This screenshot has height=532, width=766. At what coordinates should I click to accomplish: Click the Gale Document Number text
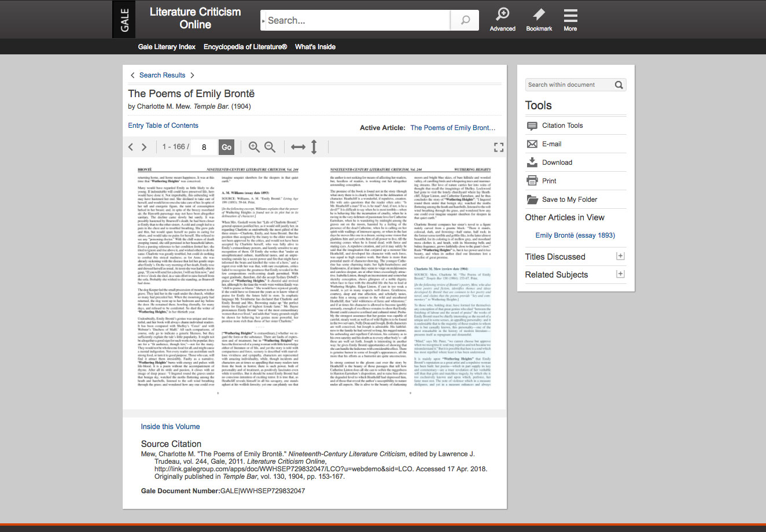tap(223, 491)
